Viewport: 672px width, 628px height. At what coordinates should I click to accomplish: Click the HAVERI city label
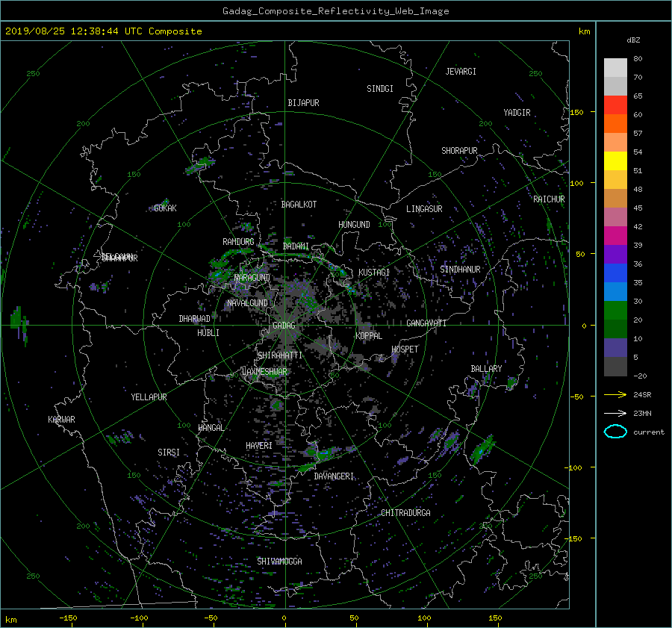[x=259, y=446]
